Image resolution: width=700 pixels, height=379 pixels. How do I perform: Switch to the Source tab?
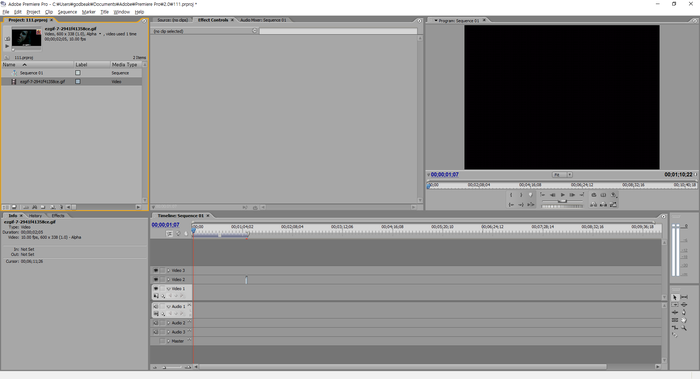point(172,20)
